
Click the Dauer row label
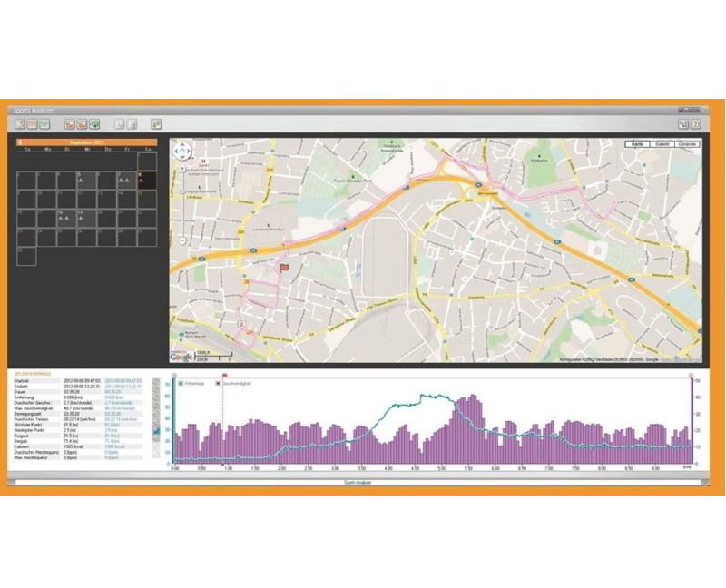pyautogui.click(x=20, y=392)
